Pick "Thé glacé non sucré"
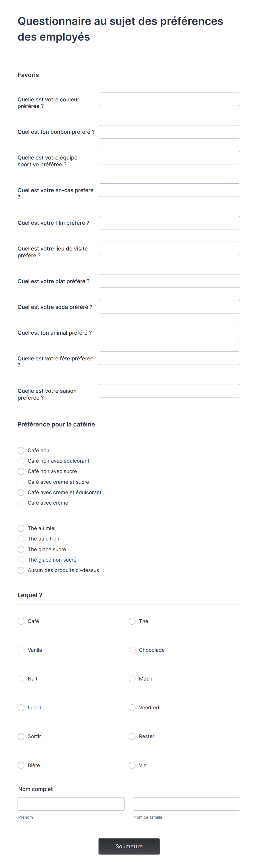This screenshot has width=255, height=868. (x=21, y=560)
